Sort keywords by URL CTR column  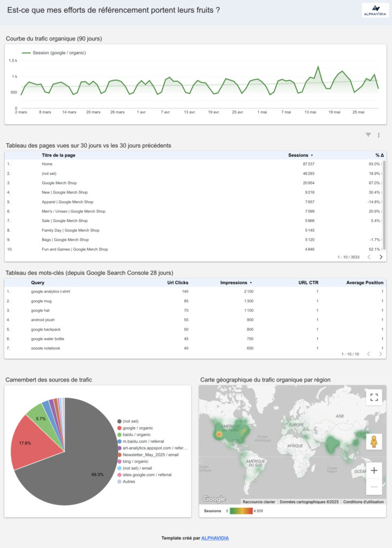coord(308,283)
